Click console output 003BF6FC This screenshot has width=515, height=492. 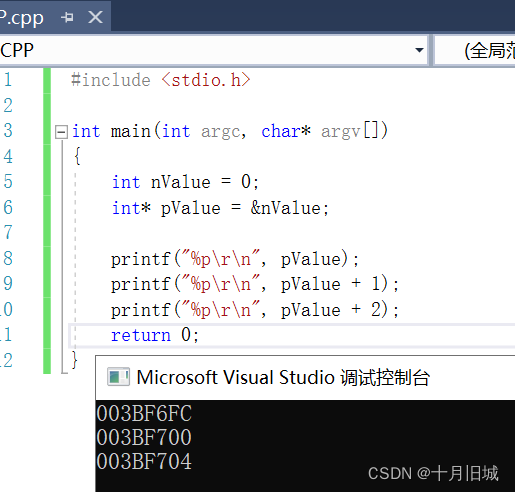pos(144,413)
